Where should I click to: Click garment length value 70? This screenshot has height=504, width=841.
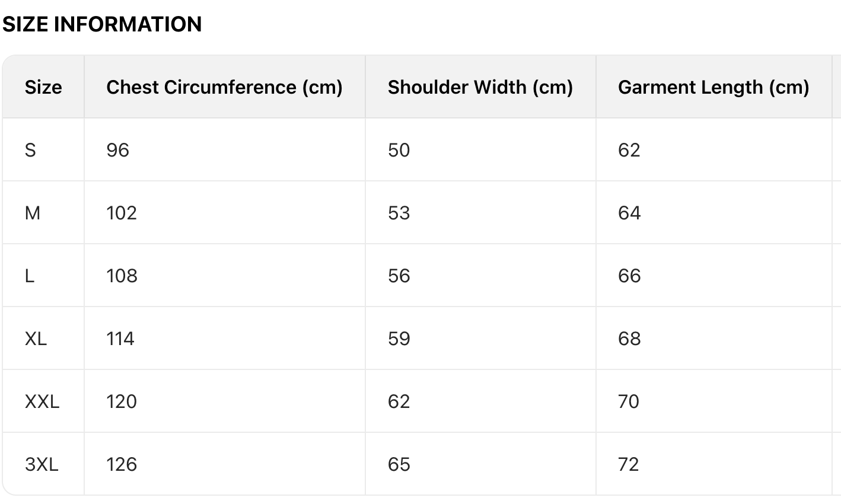click(629, 401)
